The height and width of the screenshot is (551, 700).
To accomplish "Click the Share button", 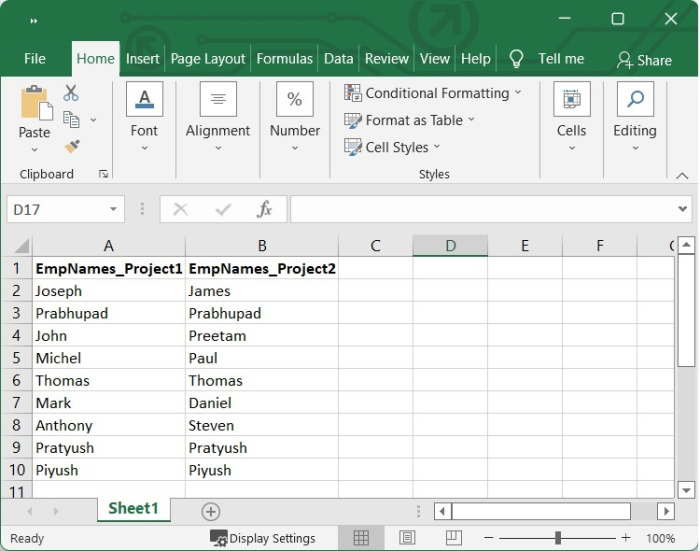I will (x=644, y=60).
